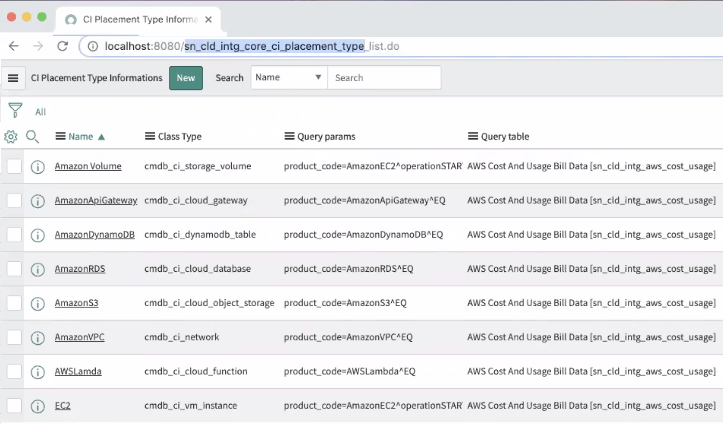The height and width of the screenshot is (424, 723).
Task: Sort by the Query params column header
Action: point(326,136)
